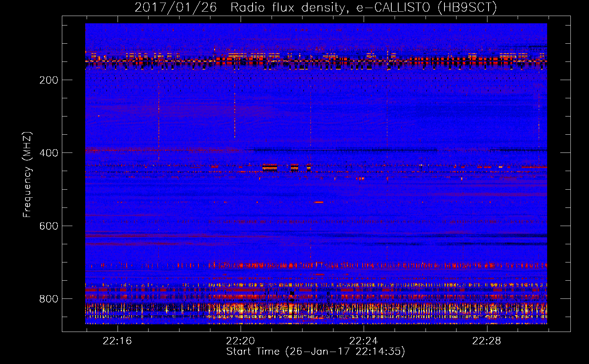This screenshot has height=364, width=589.
Task: Select the 200 frequency tick label
Action: (49, 80)
